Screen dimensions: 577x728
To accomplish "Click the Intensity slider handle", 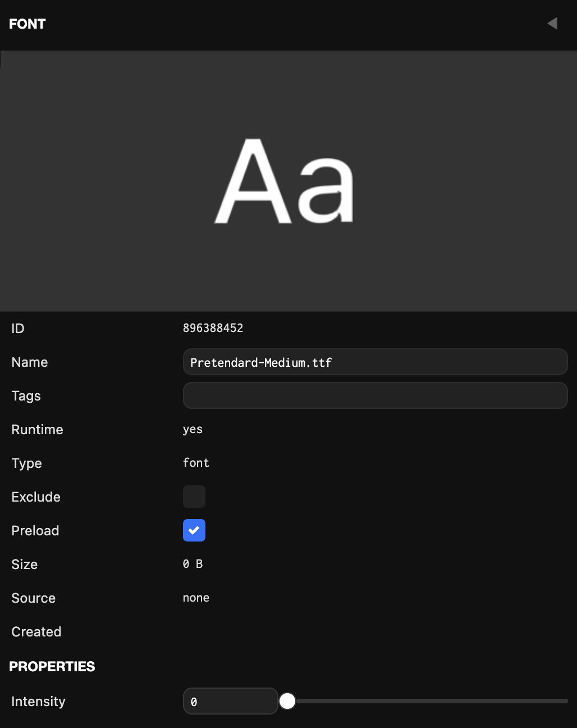I will point(288,701).
